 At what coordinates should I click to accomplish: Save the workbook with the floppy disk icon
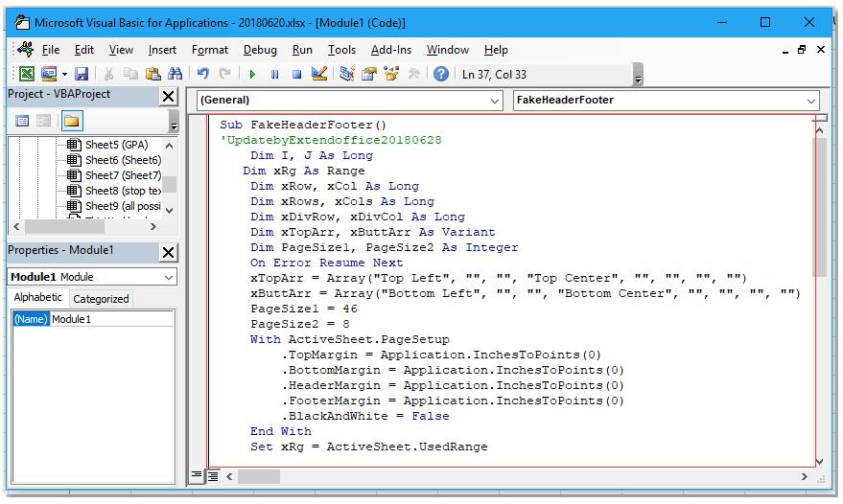coord(82,74)
